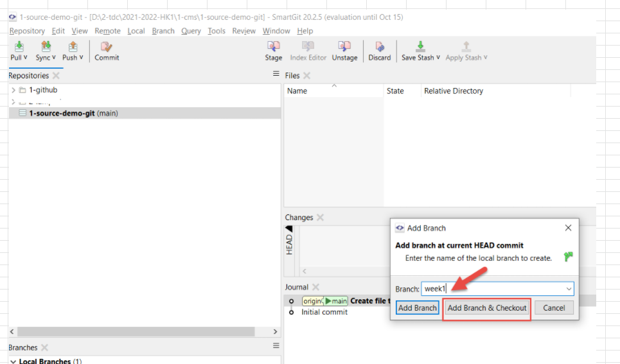Sort files by Relative Directory column
This screenshot has height=364, width=620.
pos(495,91)
